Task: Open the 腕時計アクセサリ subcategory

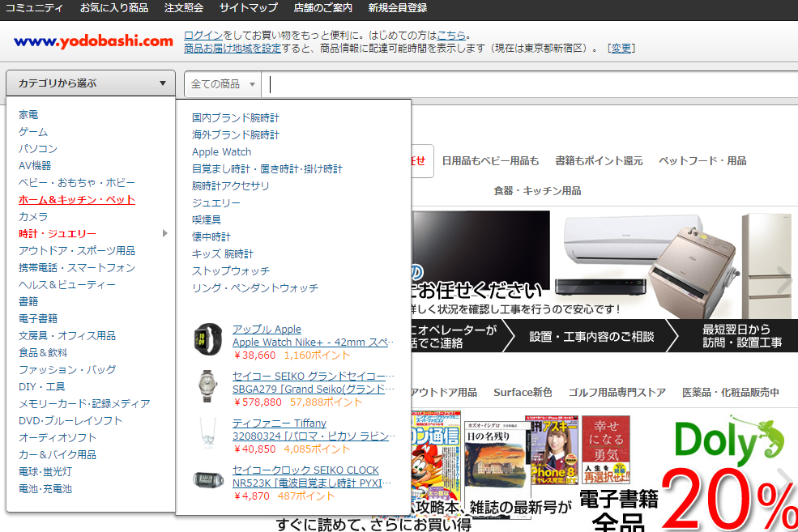Action: [231, 185]
